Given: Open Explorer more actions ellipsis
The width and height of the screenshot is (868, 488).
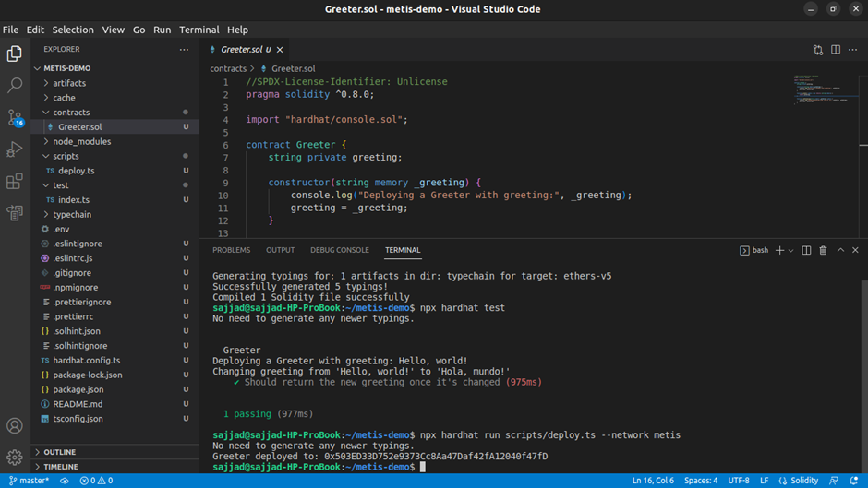Looking at the screenshot, I should 184,49.
